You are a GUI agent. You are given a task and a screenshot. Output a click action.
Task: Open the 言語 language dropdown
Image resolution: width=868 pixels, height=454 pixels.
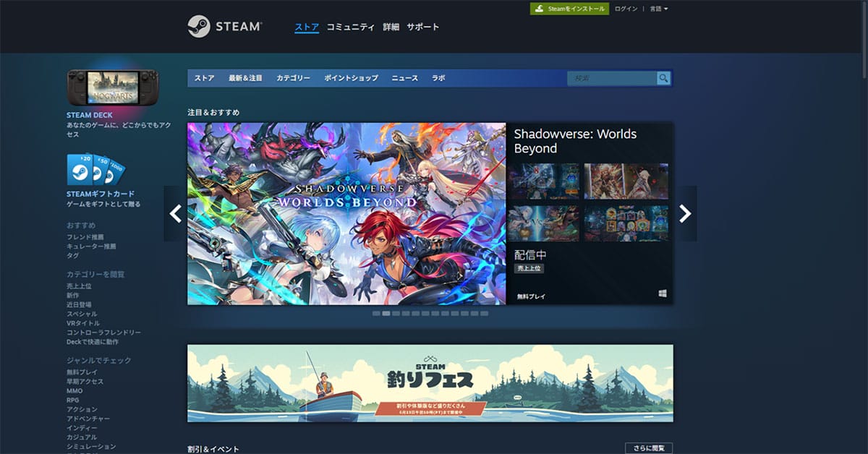click(659, 9)
